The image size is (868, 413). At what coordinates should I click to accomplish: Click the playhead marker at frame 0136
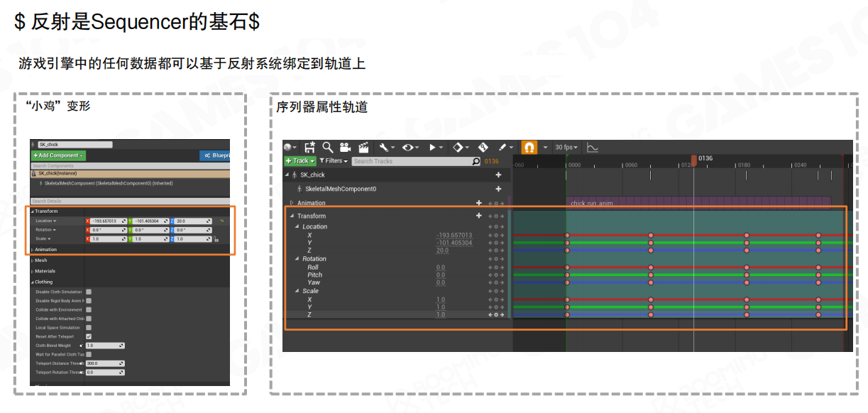pyautogui.click(x=694, y=160)
